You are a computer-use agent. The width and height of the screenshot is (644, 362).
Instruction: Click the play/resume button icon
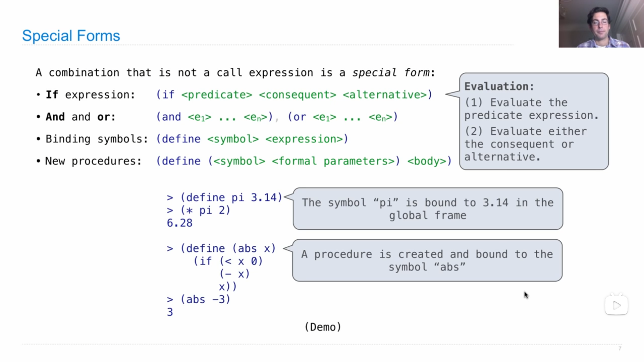(616, 305)
